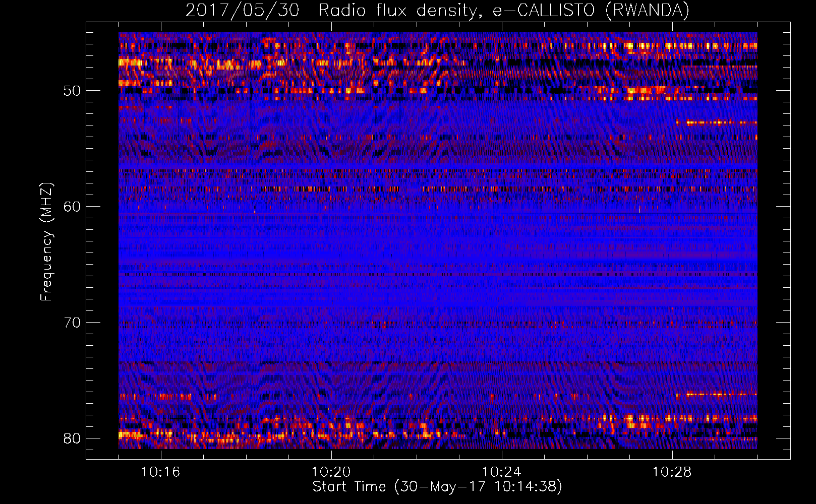Click the Start Time axis label
This screenshot has width=816, height=504.
click(437, 487)
